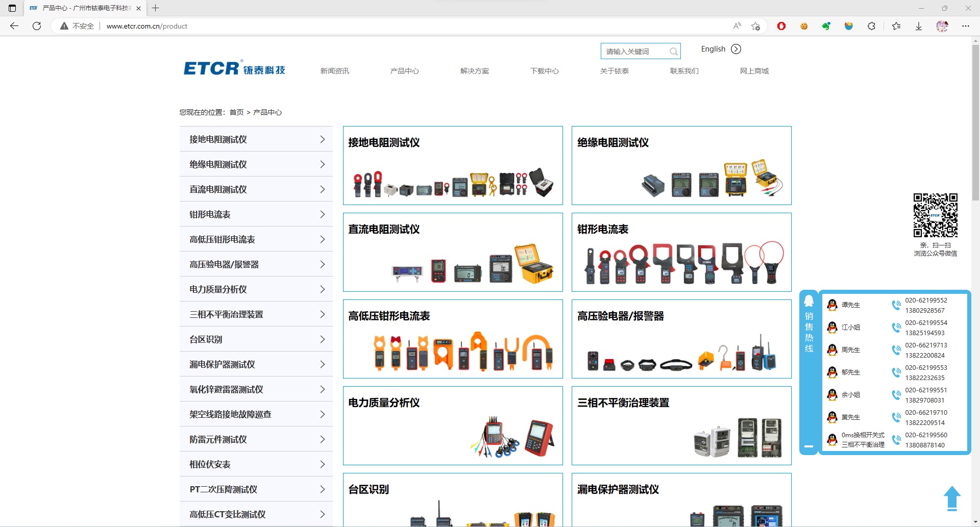This screenshot has height=527, width=980.
Task: Open the downloads icon in toolbar
Action: point(919,26)
